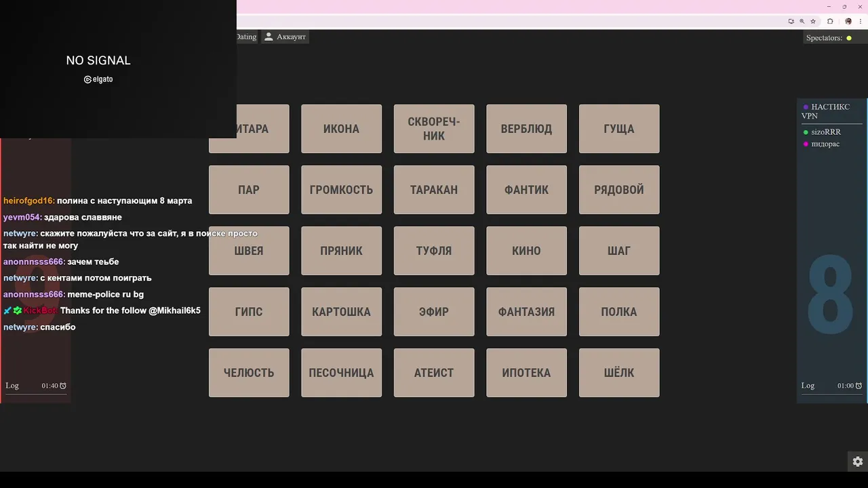Viewport: 868px width, 488px height.
Task: Click the red team timer clock icon
Action: coord(62,386)
